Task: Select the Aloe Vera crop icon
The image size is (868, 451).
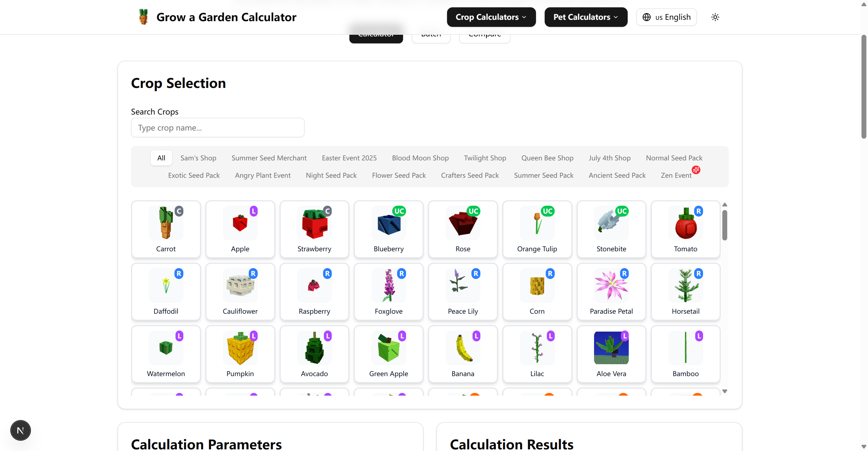Action: (611, 354)
